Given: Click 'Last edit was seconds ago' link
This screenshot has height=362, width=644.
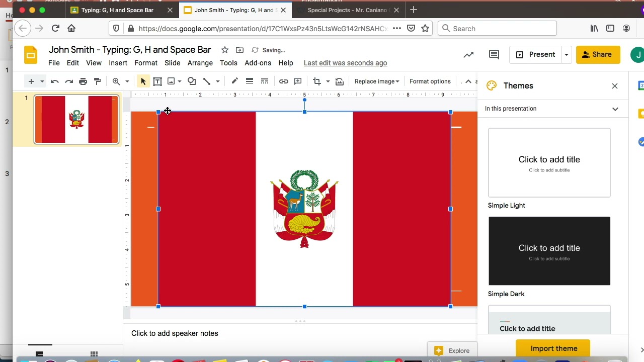Looking at the screenshot, I should 346,63.
